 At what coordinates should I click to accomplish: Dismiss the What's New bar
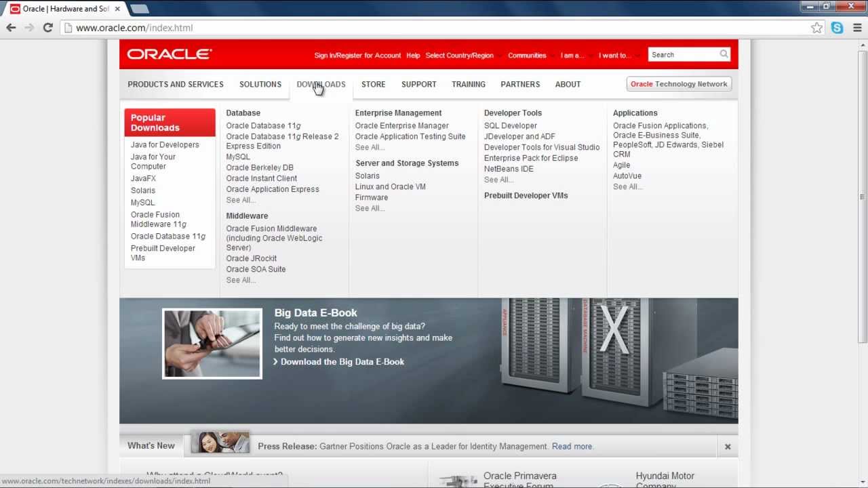pos(728,447)
